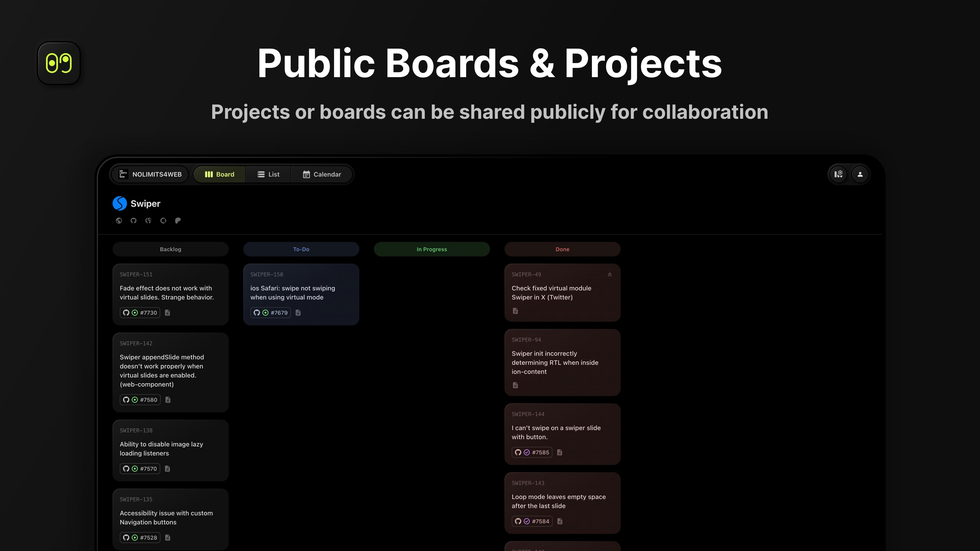Image resolution: width=980 pixels, height=551 pixels.
Task: Open the NOLIMITS4WEB workspace button
Action: pyautogui.click(x=150, y=174)
